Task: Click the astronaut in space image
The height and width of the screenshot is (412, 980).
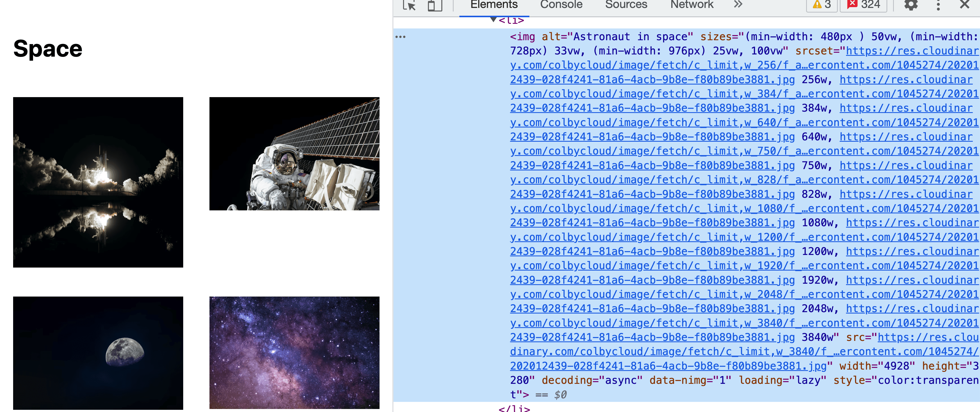Action: (x=294, y=153)
